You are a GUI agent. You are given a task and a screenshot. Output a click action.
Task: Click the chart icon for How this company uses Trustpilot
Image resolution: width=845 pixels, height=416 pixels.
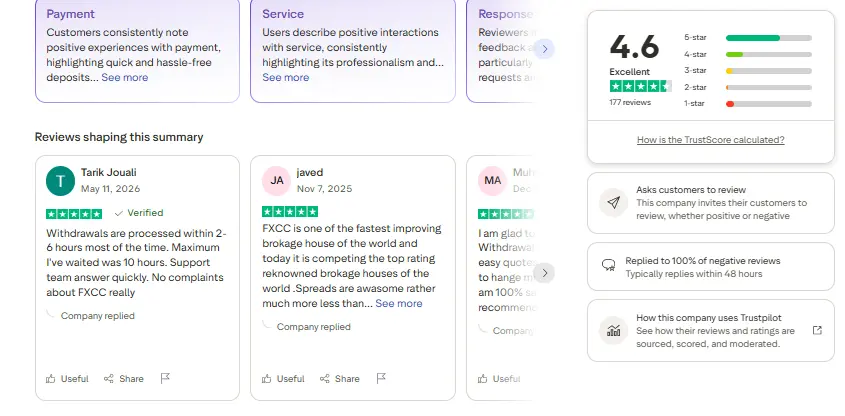(x=613, y=330)
